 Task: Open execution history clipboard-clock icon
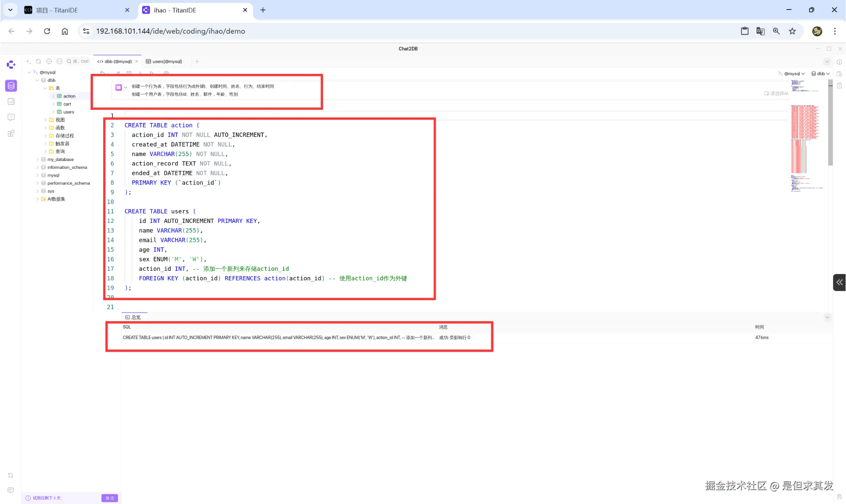[839, 74]
